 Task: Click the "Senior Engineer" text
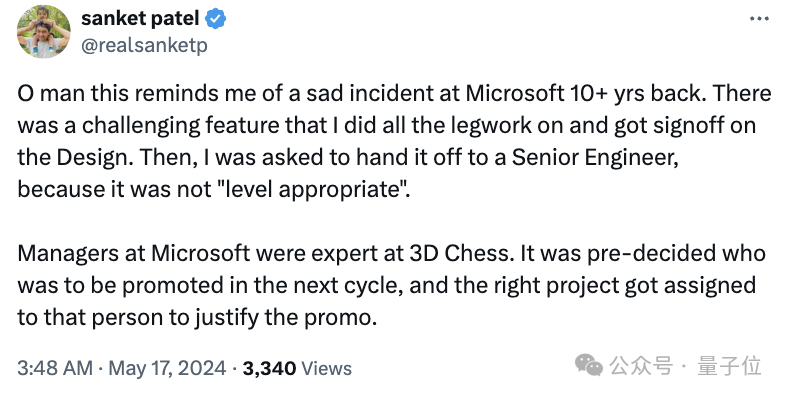coord(595,158)
